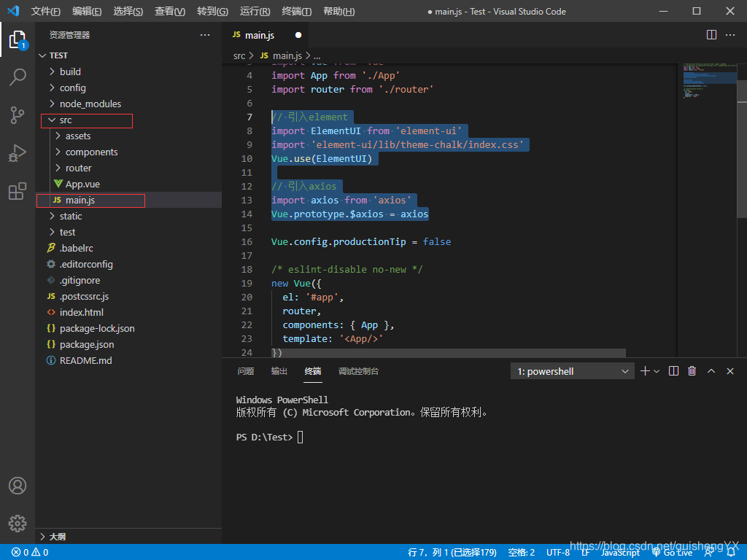Screen dimensions: 747x560
Task: Open the 选择(S) menu
Action: pyautogui.click(x=128, y=12)
